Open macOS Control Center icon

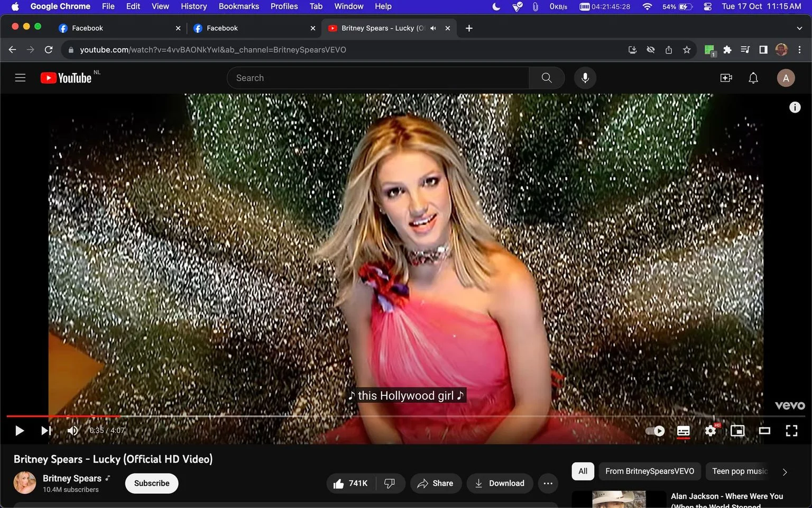[708, 6]
